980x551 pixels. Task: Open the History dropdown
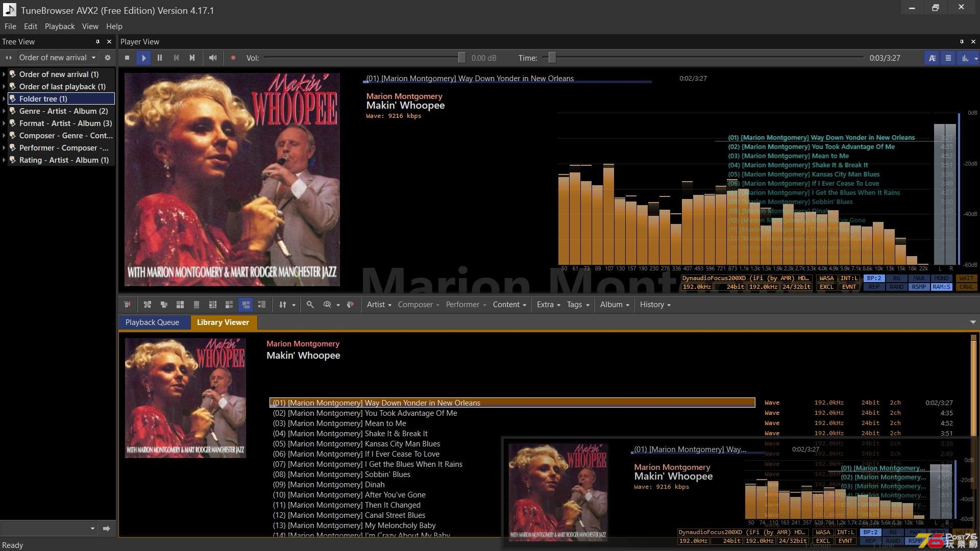tap(655, 305)
